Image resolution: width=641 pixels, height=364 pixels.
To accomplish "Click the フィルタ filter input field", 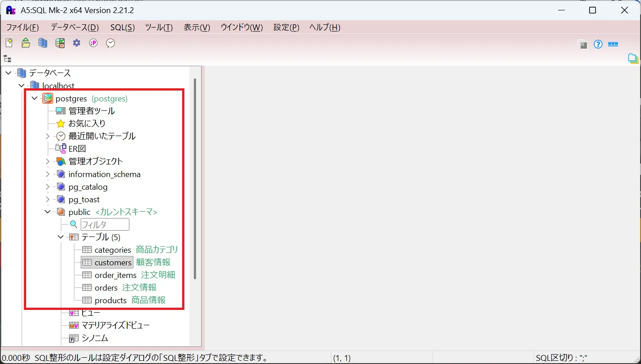I will click(x=105, y=224).
